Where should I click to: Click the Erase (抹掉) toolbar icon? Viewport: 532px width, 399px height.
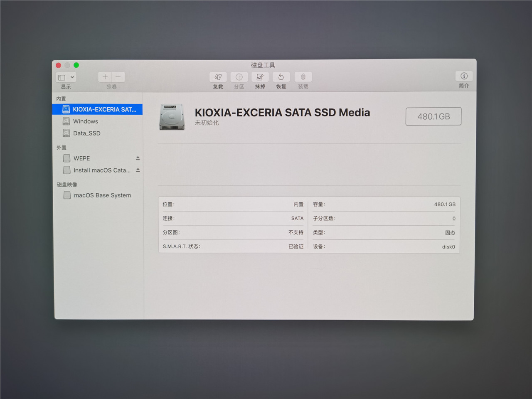point(260,77)
